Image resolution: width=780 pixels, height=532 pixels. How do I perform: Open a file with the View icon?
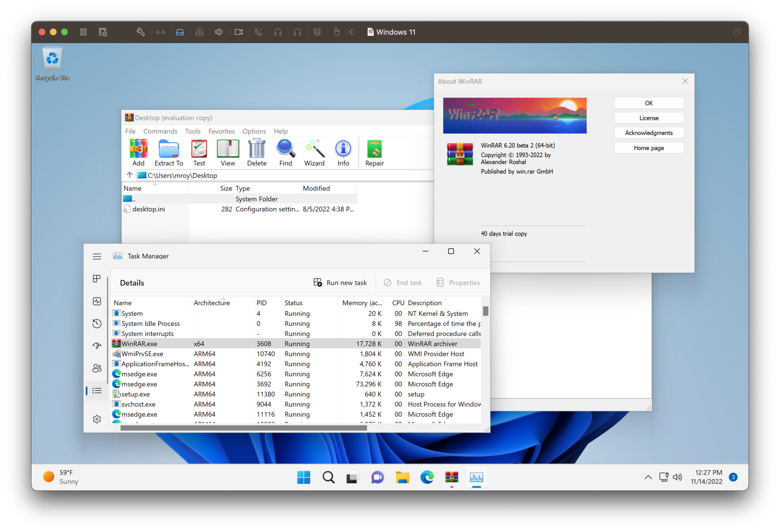(228, 152)
